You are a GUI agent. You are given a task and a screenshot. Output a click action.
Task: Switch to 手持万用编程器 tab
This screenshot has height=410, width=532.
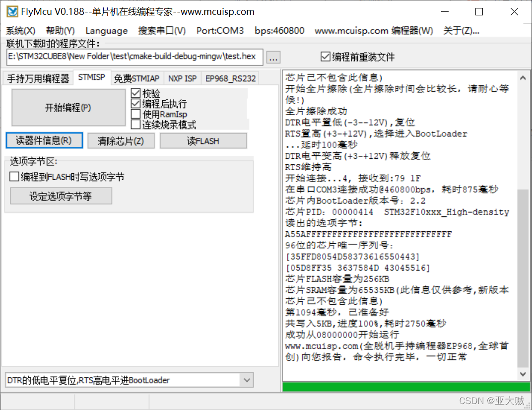click(x=38, y=78)
